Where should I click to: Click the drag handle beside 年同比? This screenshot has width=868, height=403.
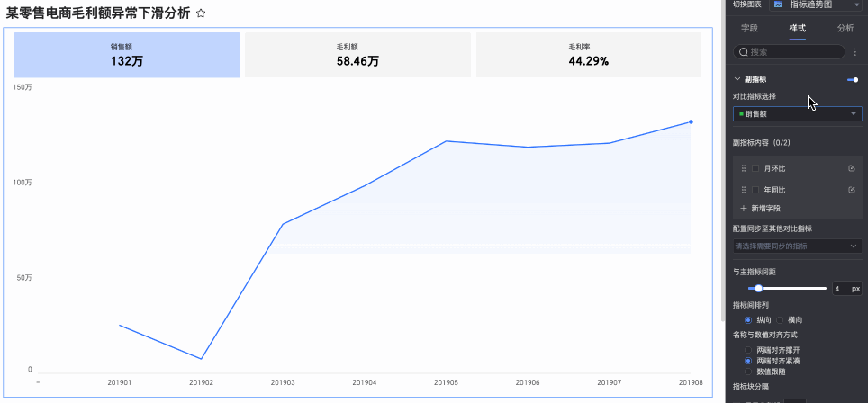click(x=744, y=190)
